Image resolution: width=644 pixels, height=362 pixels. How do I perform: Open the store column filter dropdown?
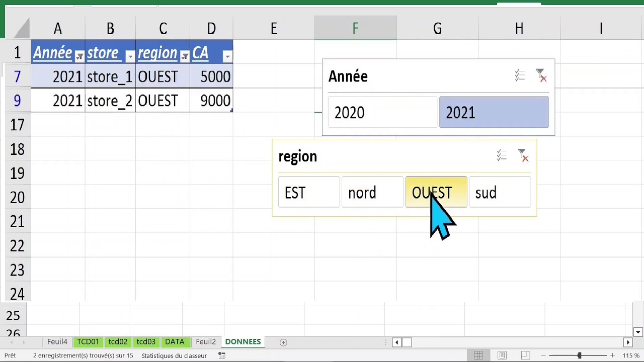(130, 56)
